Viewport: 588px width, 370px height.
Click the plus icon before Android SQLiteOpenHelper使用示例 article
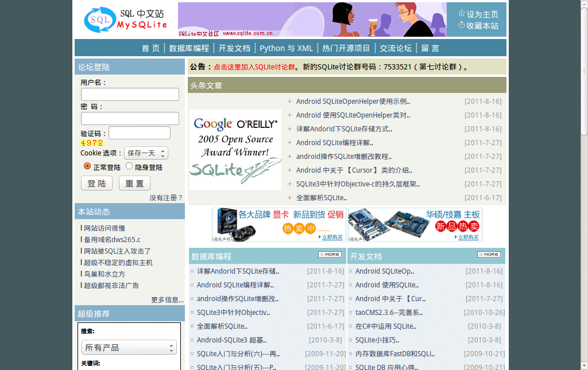[x=290, y=101]
